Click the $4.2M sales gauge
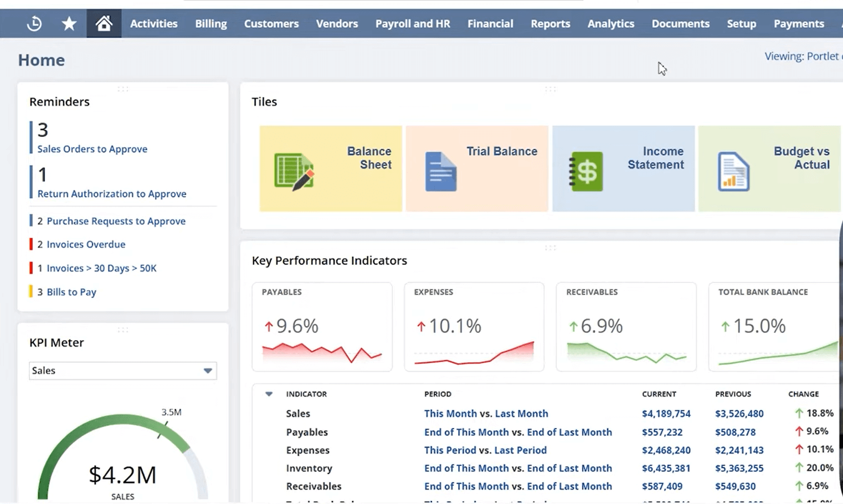 point(122,475)
